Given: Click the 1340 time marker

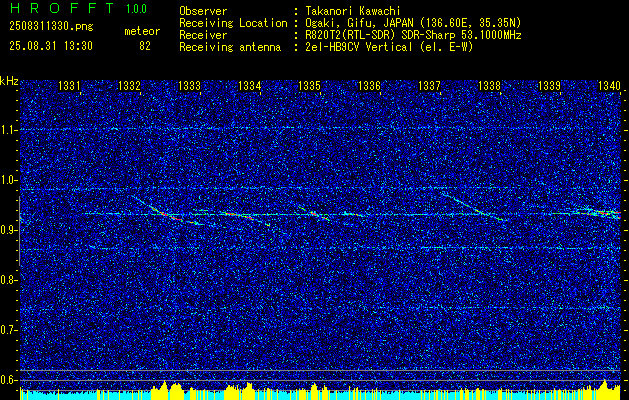Looking at the screenshot, I should (609, 85).
